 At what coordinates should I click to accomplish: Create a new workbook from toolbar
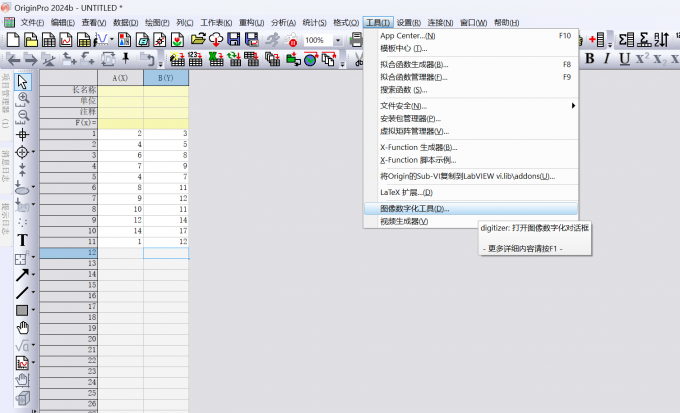coord(49,40)
